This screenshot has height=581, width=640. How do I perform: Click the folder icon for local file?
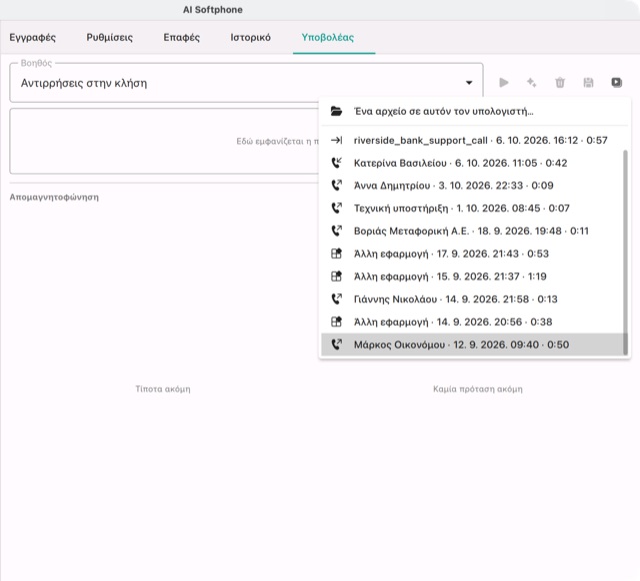point(336,111)
